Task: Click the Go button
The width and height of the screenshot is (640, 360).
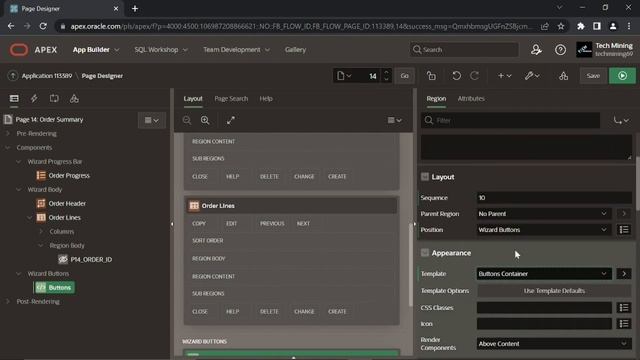Action: tap(404, 76)
